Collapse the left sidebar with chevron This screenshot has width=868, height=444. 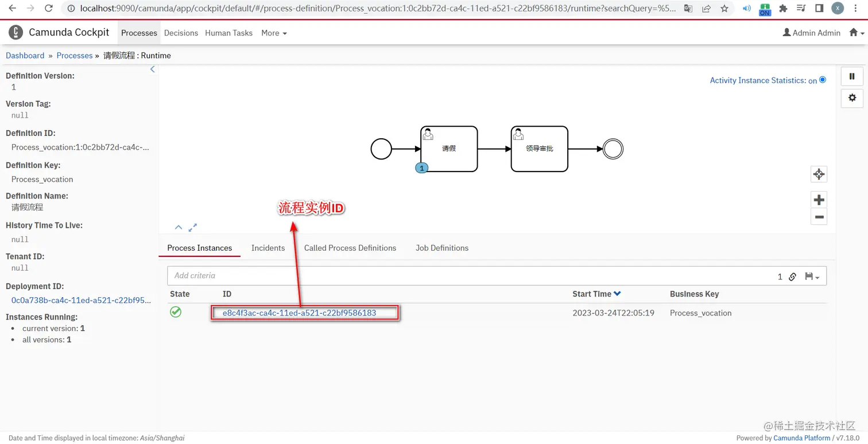tap(152, 69)
